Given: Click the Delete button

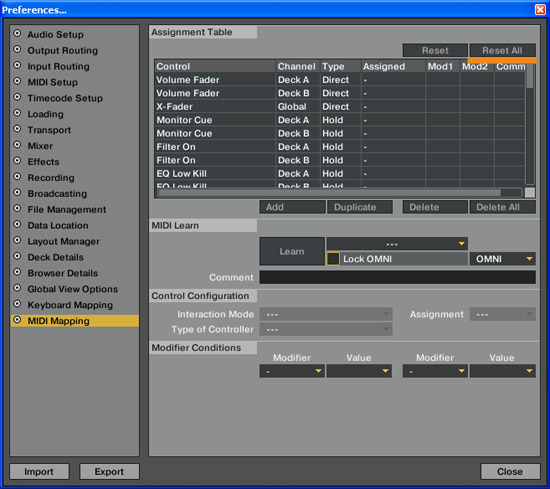Looking at the screenshot, I should [435, 207].
